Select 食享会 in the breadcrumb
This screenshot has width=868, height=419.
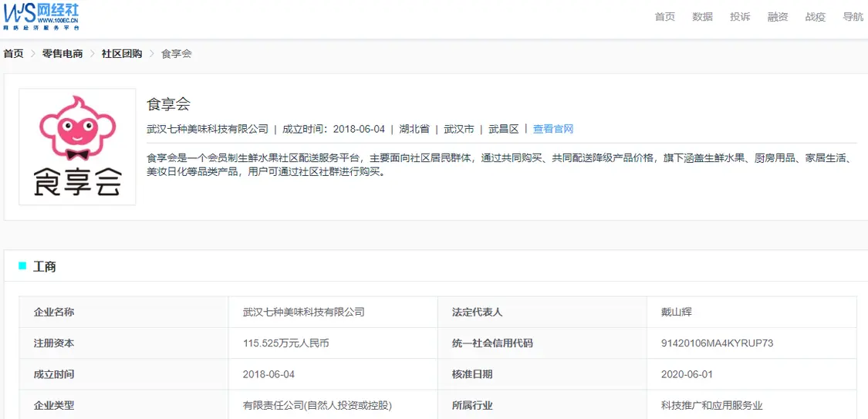(176, 54)
